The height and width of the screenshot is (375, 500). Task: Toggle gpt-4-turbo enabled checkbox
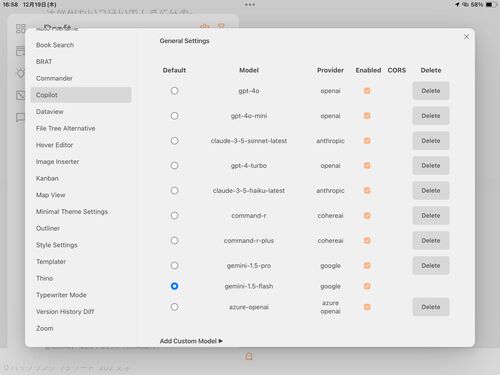point(367,165)
